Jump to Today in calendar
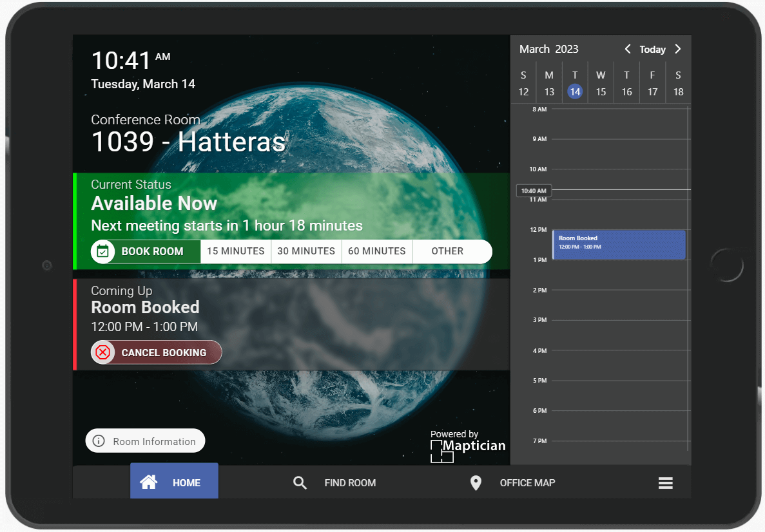Screen dimensions: 765x532 point(652,50)
